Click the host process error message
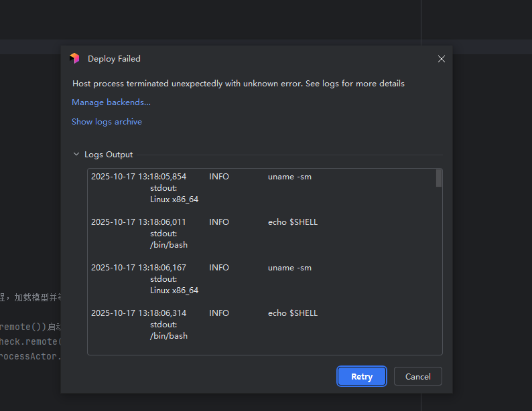The width and height of the screenshot is (532, 411). pos(238,84)
